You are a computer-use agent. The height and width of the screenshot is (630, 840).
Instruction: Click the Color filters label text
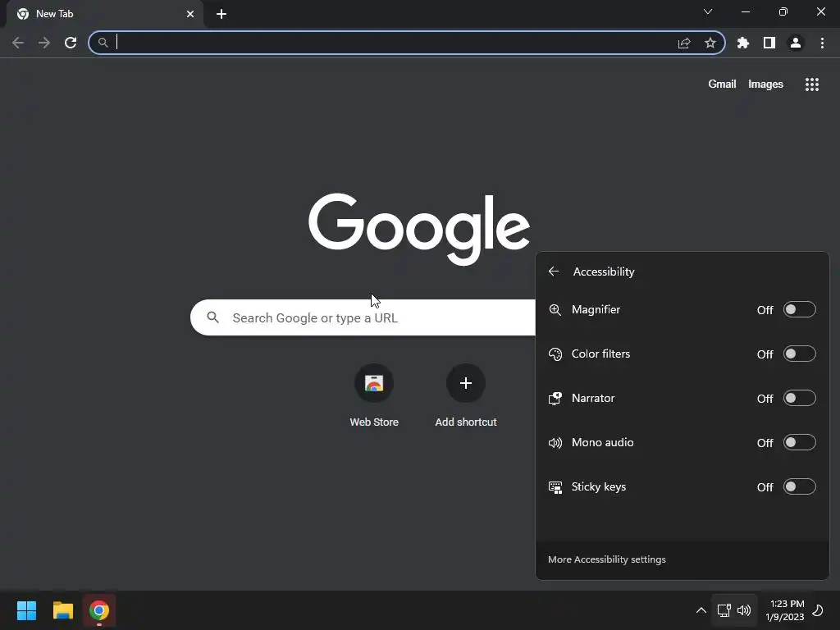point(600,354)
